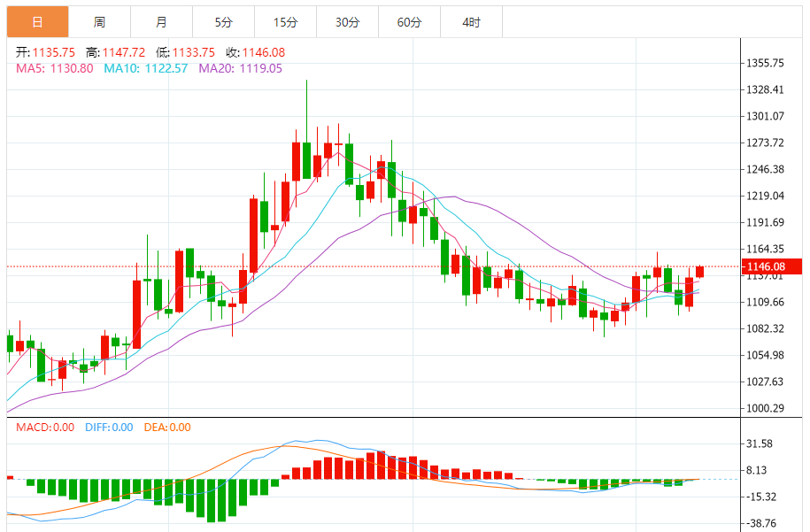Click the MA20 indicator label
Image resolution: width=810 pixels, height=532 pixels.
[241, 68]
